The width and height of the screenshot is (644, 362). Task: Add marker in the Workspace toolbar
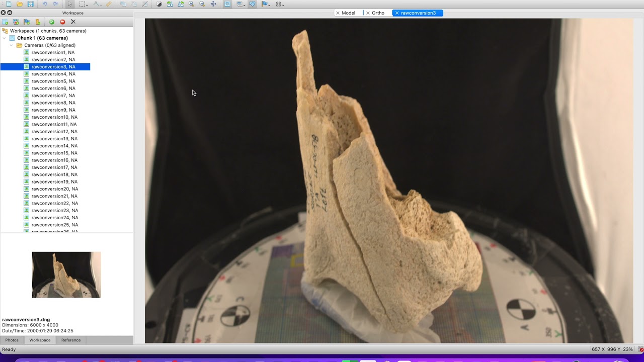pos(27,22)
